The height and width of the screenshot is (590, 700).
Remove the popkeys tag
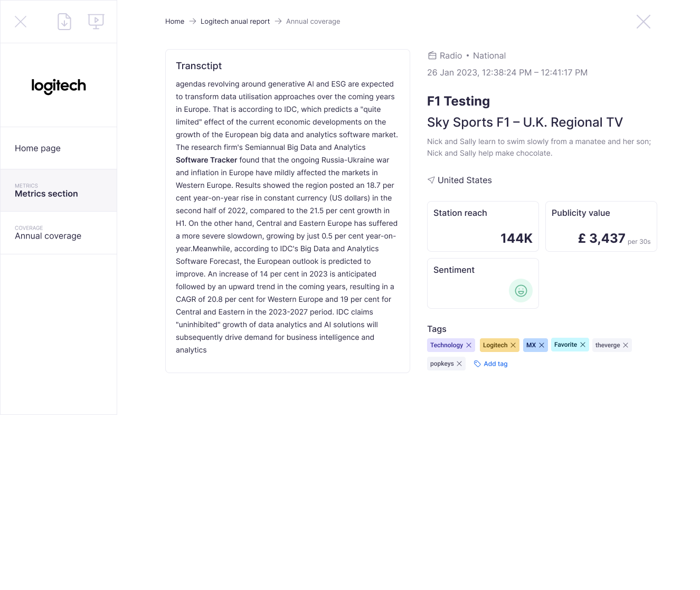pos(459,364)
